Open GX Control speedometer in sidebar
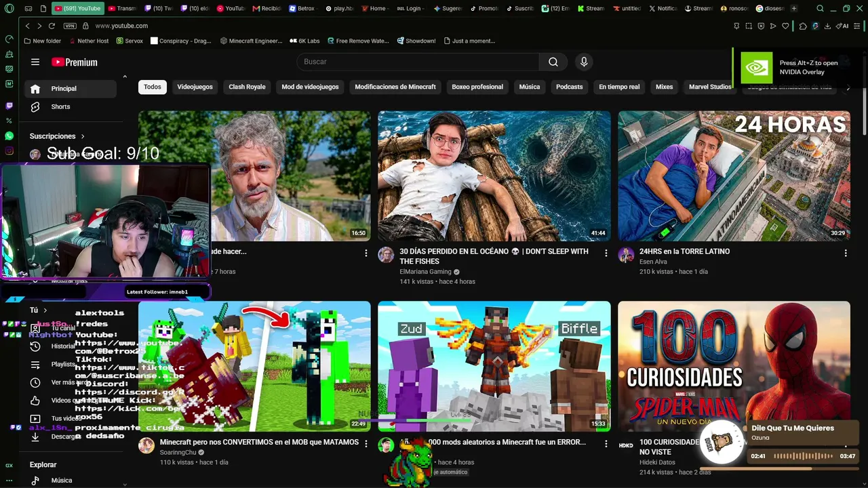 pos(9,39)
